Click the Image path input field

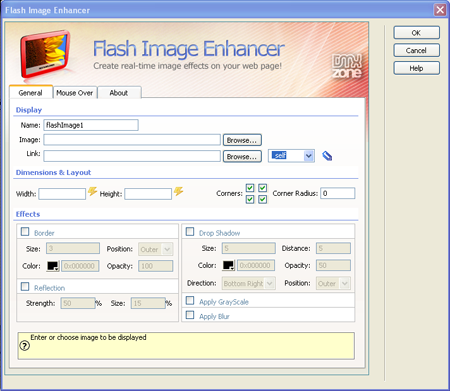click(x=132, y=140)
